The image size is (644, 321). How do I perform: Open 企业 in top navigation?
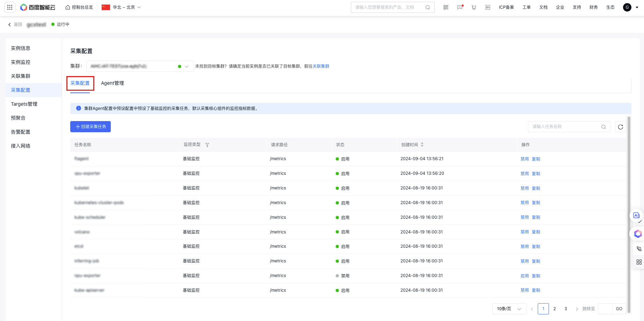pos(560,7)
